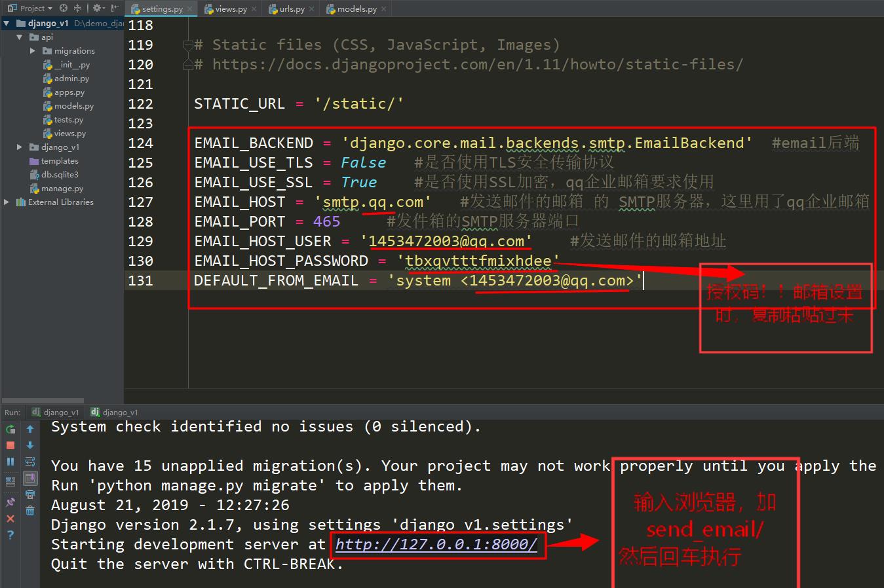
Task: Click gutter at line number 131
Action: pos(140,281)
